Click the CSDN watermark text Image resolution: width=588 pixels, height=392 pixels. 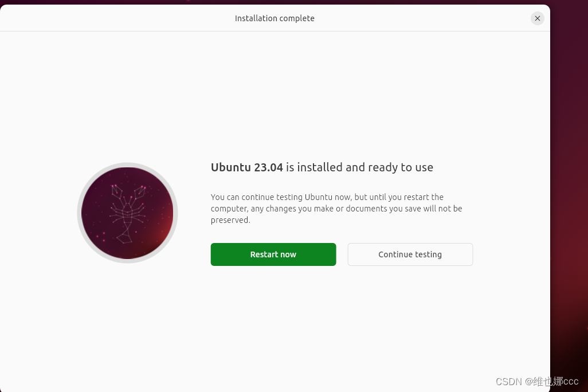536,381
